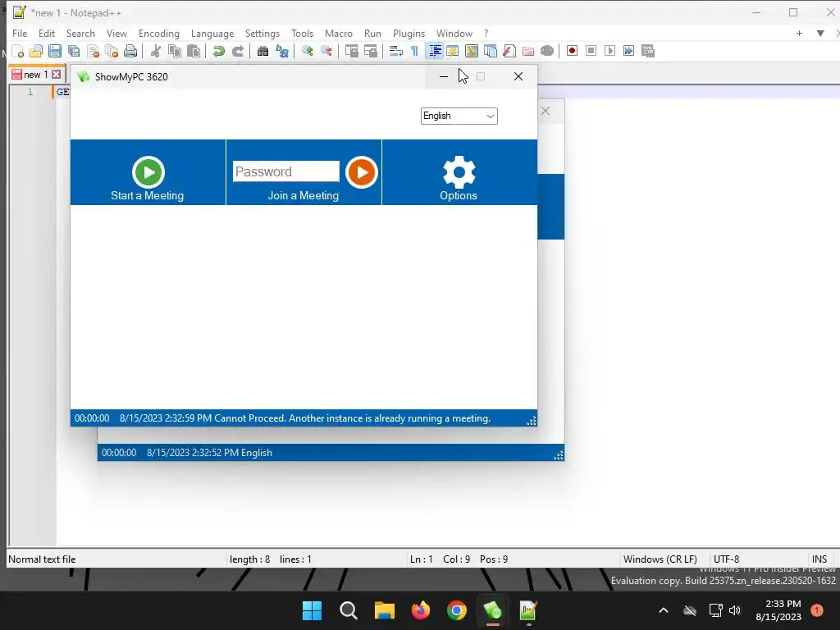840x630 pixels.
Task: Click the Close All toolbar icon
Action: point(112,52)
